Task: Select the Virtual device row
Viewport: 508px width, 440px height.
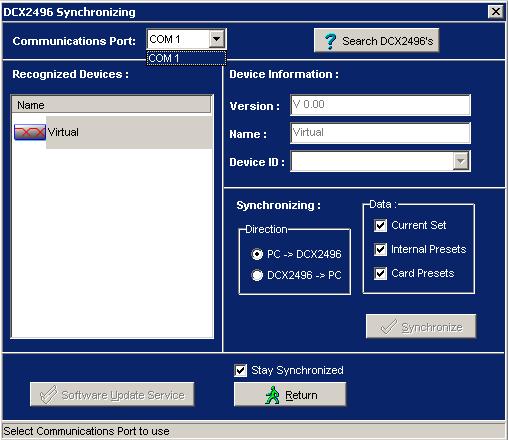Action: point(112,132)
